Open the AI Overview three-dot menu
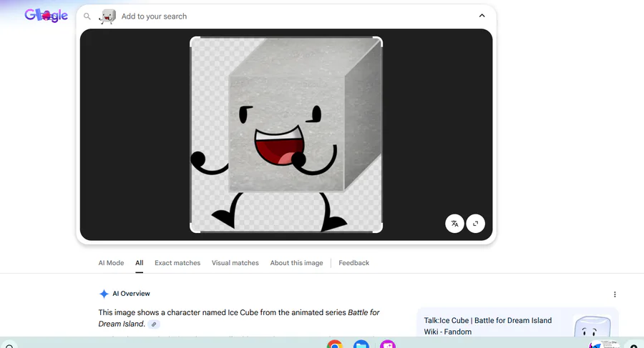 point(615,294)
